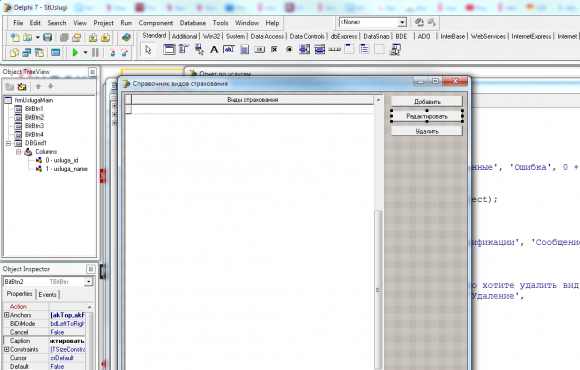Open the Object Inspector component selector dropdown
This screenshot has height=370, width=580.
[88, 282]
